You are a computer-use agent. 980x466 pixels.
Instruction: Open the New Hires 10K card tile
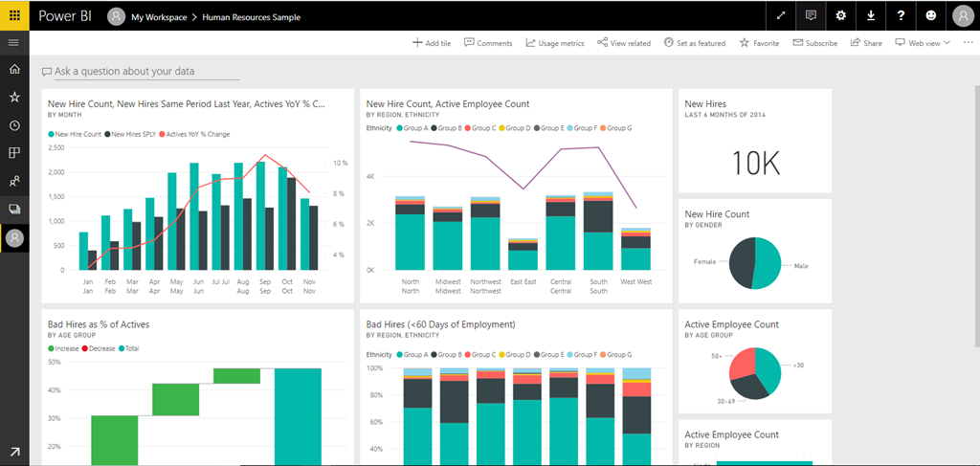(x=755, y=142)
